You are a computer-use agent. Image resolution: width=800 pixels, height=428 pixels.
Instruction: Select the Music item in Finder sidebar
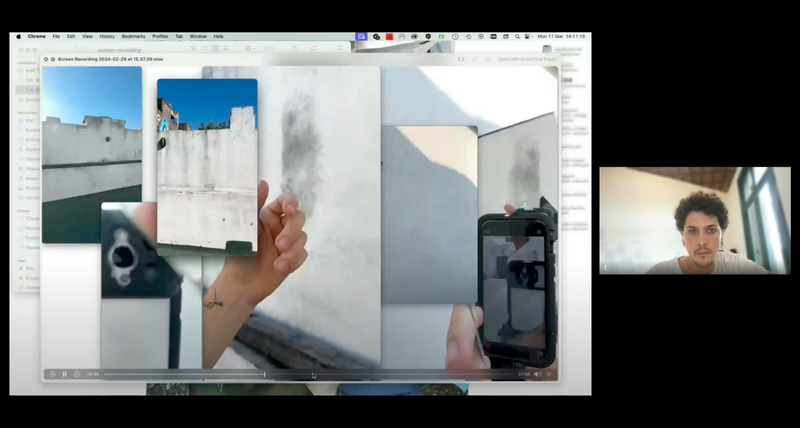[x=29, y=179]
